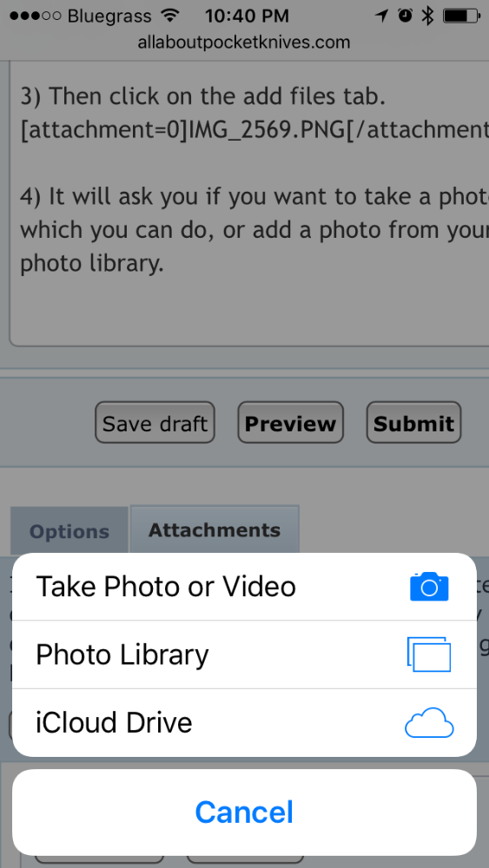Tap the iCloud Drive cloud icon

pos(429,722)
